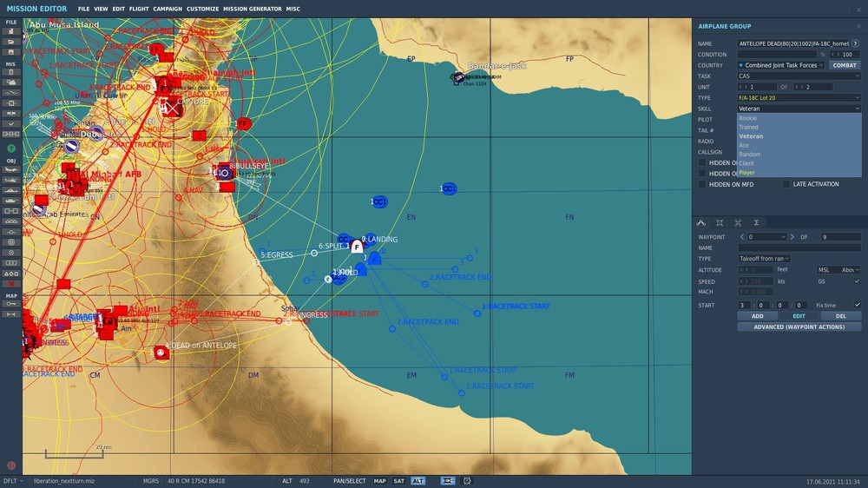This screenshot has width=868, height=488.
Task: Select the ship group tool
Action: coord(11,190)
